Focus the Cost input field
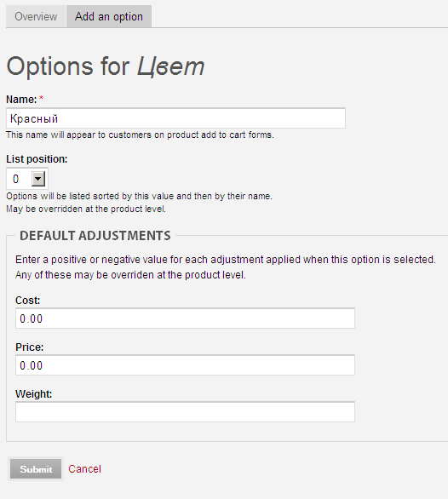 click(185, 318)
